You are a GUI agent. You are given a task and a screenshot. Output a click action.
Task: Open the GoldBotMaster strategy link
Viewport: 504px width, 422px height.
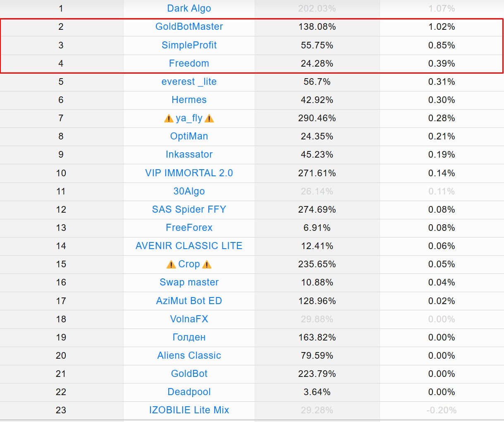(189, 27)
